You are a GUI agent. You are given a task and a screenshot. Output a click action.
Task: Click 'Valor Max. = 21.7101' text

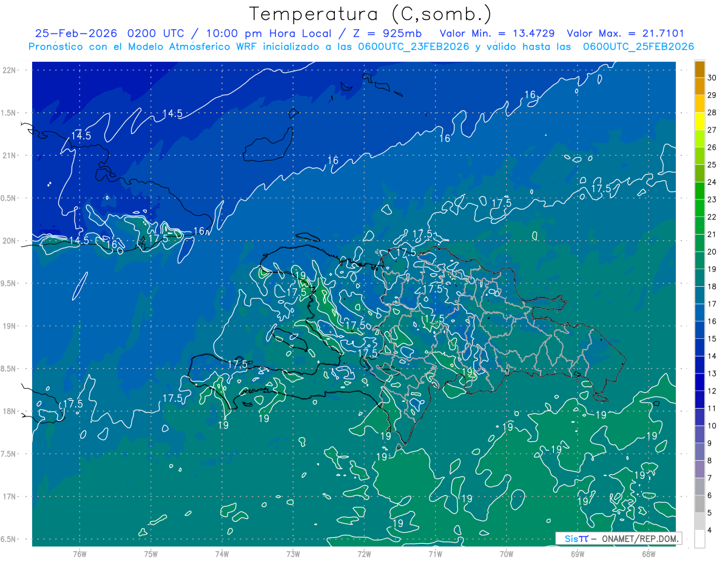pos(625,33)
